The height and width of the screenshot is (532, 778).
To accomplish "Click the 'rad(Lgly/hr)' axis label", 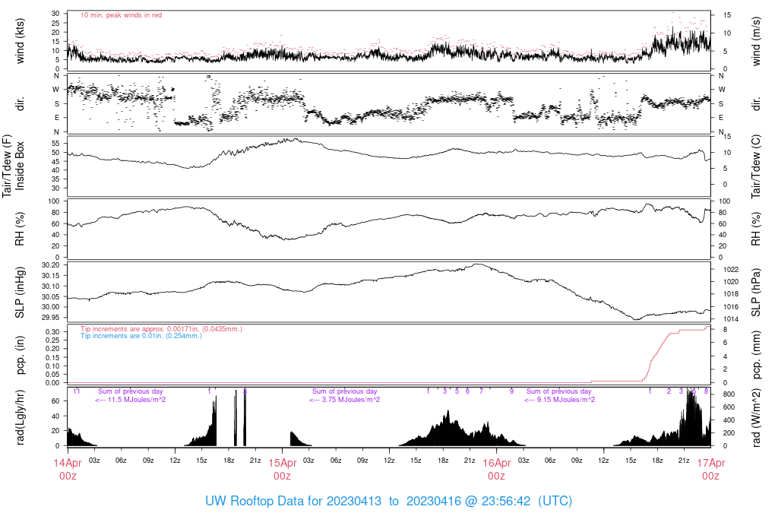I will (x=20, y=417).
